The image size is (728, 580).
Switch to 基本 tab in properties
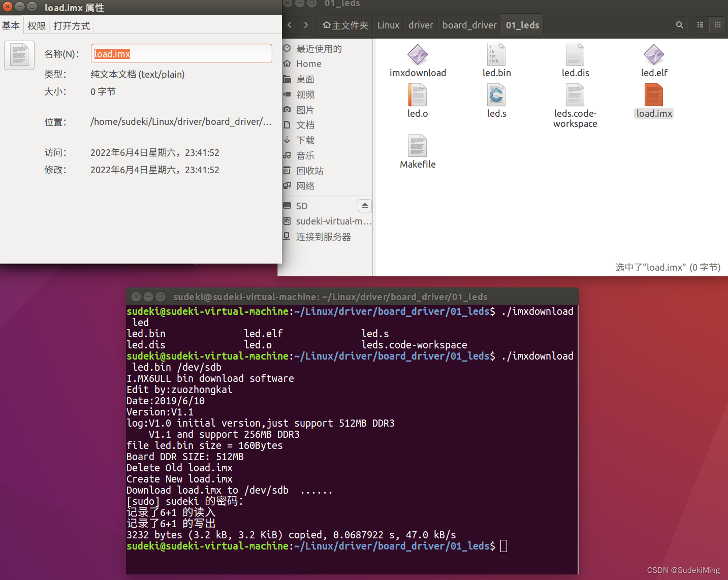[11, 25]
